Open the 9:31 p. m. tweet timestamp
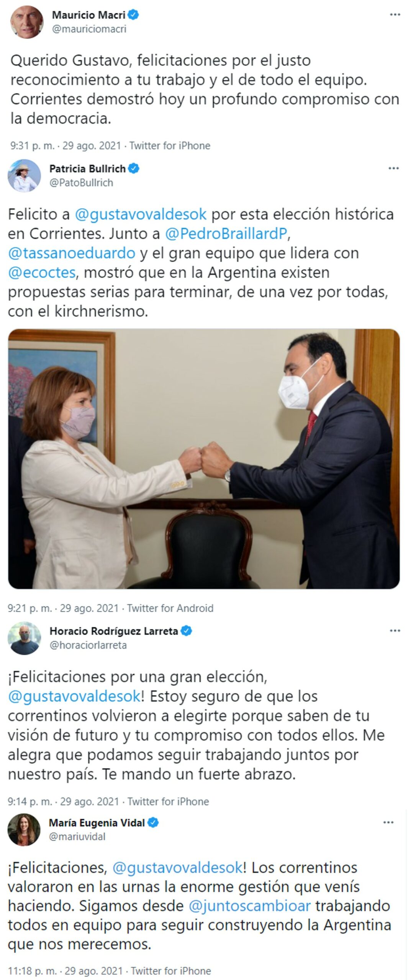The image size is (408, 980). pyautogui.click(x=33, y=146)
